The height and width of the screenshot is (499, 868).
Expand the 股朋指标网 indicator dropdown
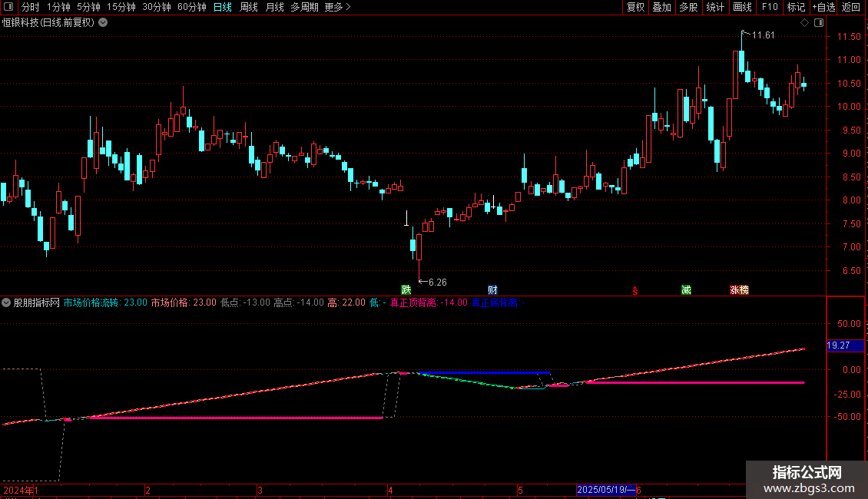(6, 302)
